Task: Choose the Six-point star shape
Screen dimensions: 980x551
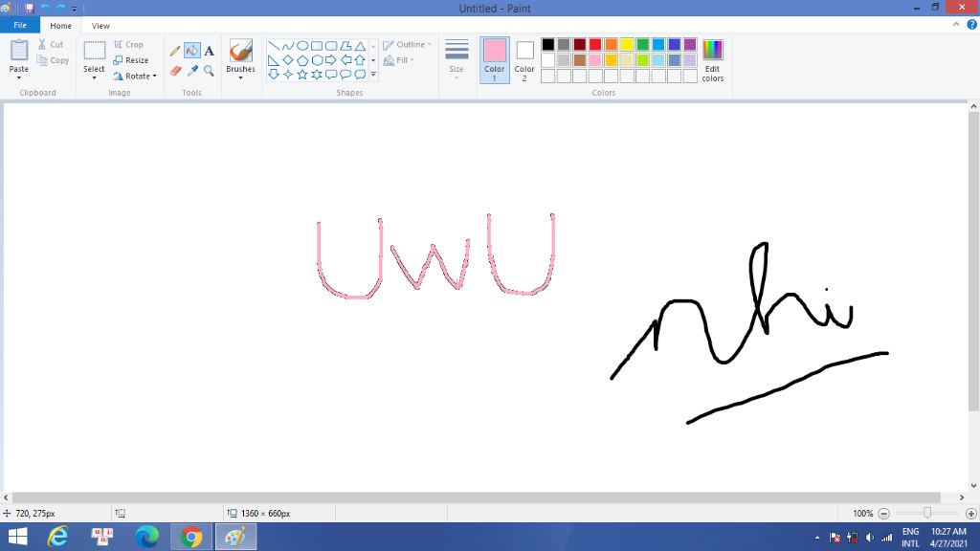Action: pyautogui.click(x=317, y=75)
